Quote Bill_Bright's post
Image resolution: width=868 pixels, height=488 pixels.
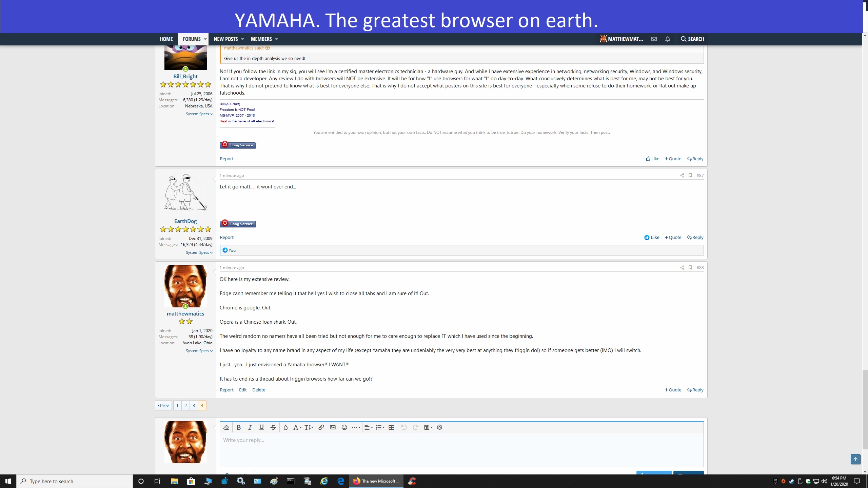coord(673,159)
